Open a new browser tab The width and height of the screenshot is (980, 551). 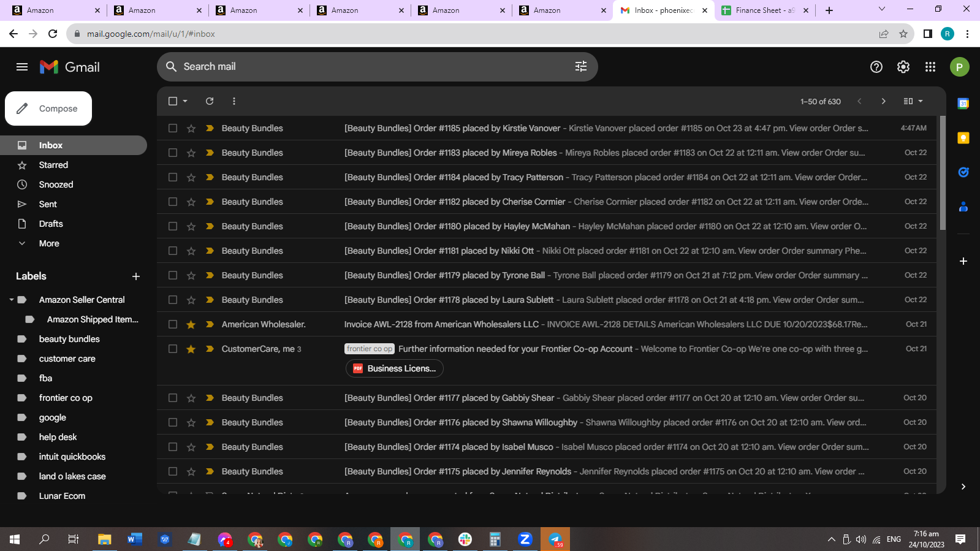[829, 10]
